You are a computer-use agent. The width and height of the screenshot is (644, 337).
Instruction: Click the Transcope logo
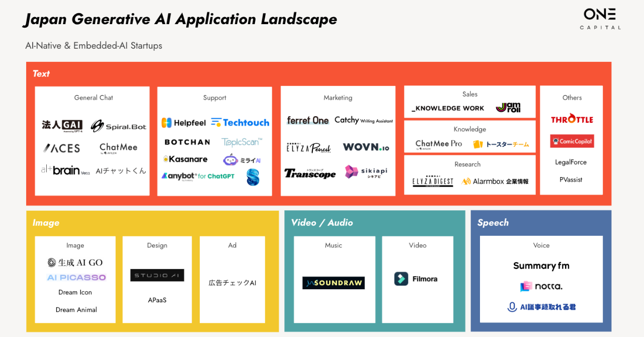(310, 174)
